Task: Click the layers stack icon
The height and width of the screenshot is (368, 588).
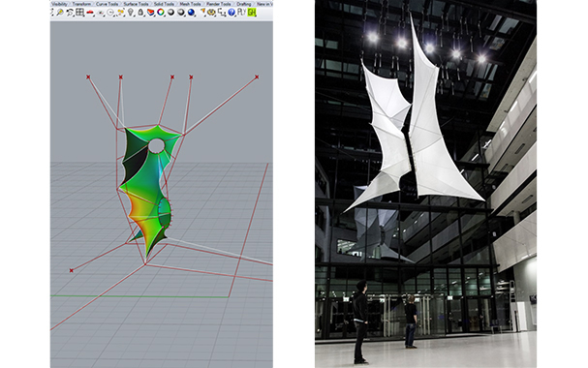Action: click(151, 13)
